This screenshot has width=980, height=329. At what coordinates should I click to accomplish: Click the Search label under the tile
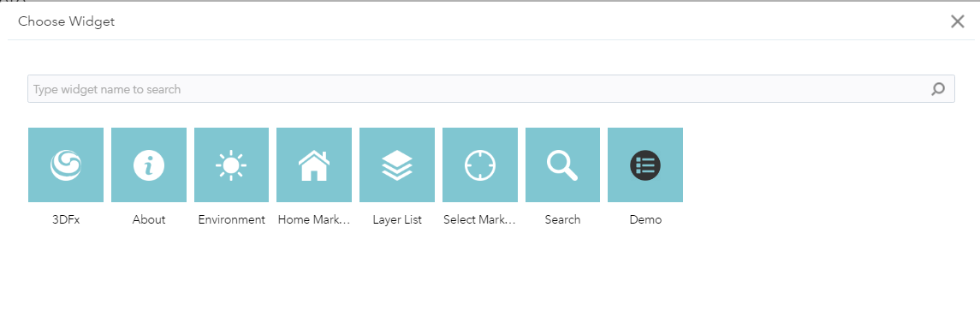[x=562, y=219]
